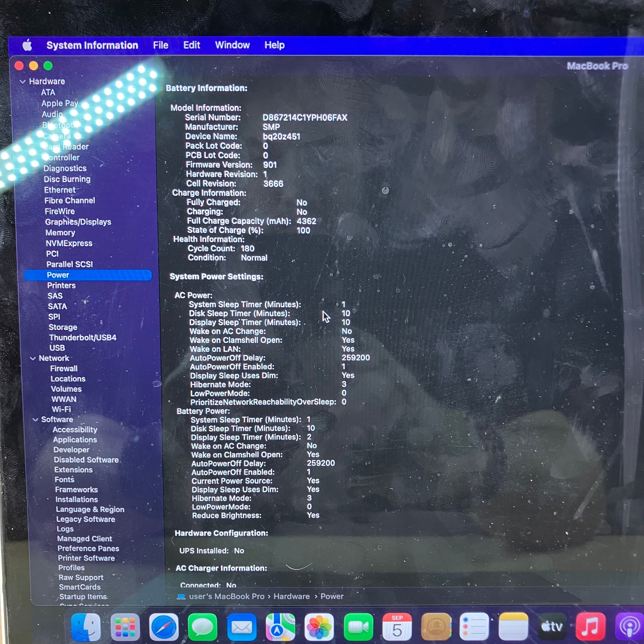The height and width of the screenshot is (644, 644).
Task: Open the Help menu
Action: [275, 45]
